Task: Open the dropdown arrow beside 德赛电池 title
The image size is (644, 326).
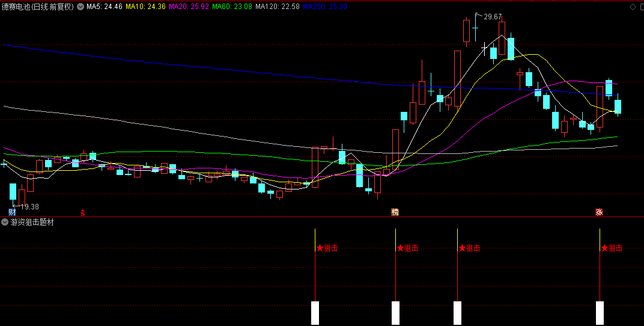Action: (80, 7)
